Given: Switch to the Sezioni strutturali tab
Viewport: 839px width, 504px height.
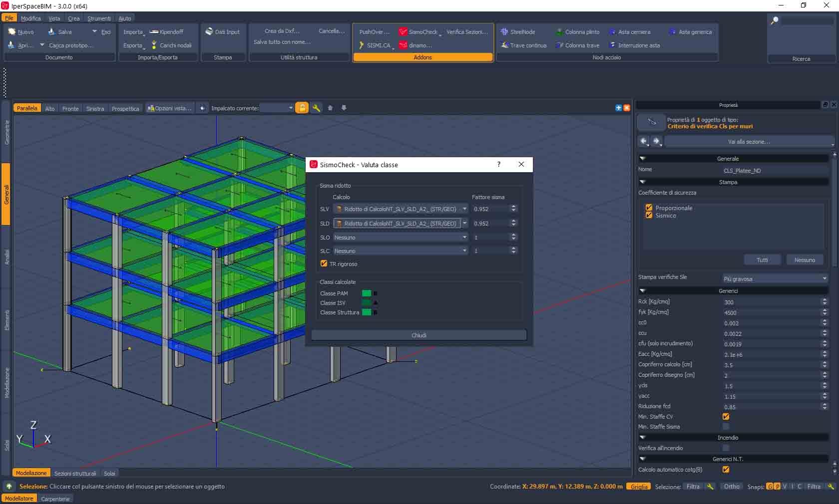Looking at the screenshot, I should point(75,473).
